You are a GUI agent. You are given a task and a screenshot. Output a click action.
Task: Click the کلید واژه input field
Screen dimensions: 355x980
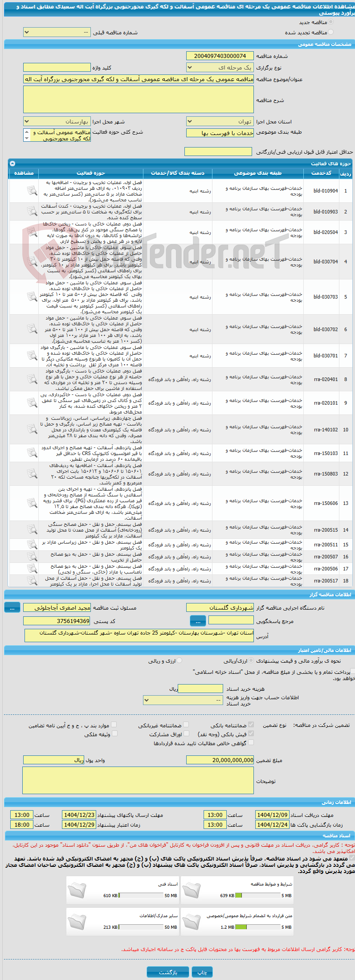57,67
